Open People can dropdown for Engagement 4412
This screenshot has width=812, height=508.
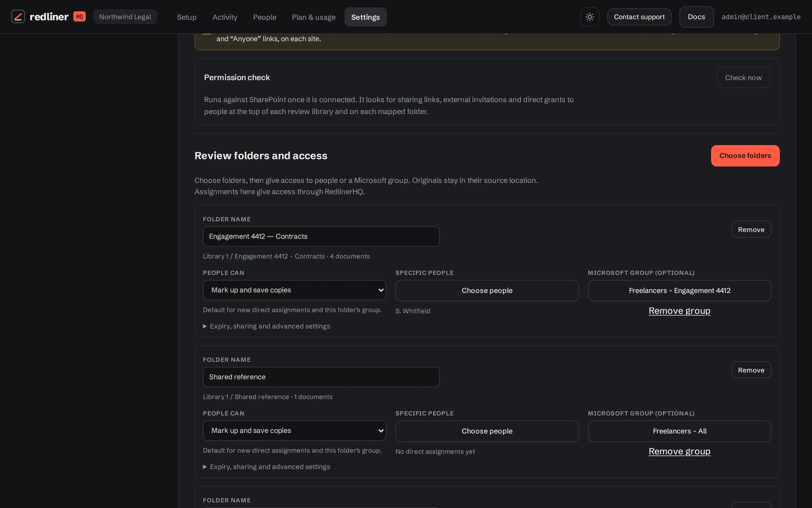tap(294, 290)
